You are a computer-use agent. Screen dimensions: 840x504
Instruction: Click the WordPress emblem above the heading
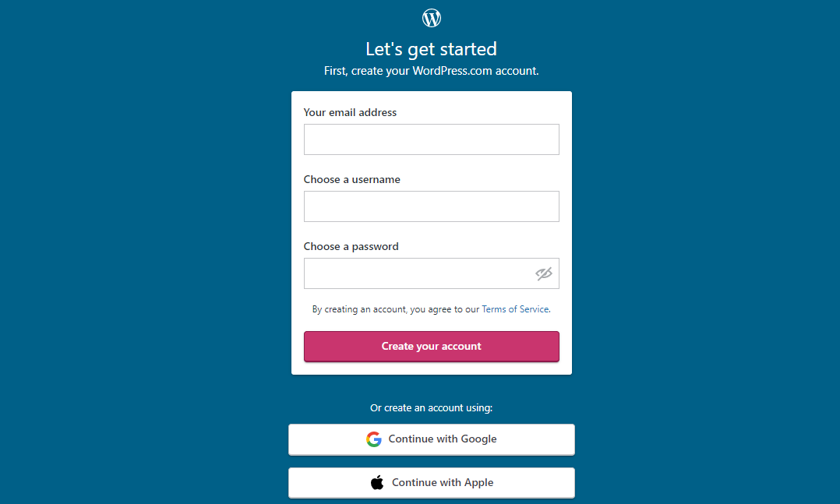pyautogui.click(x=431, y=17)
